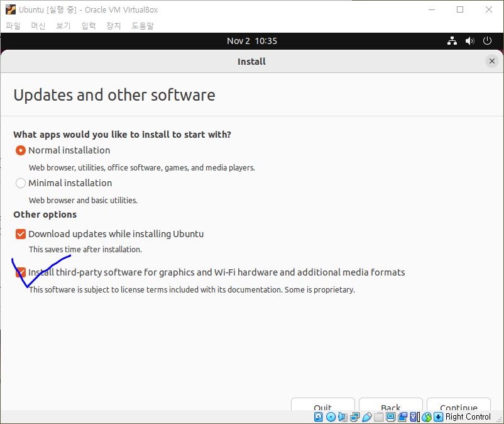504x424 pixels.
Task: Minimize the VirtualBox window
Action: tap(432, 9)
